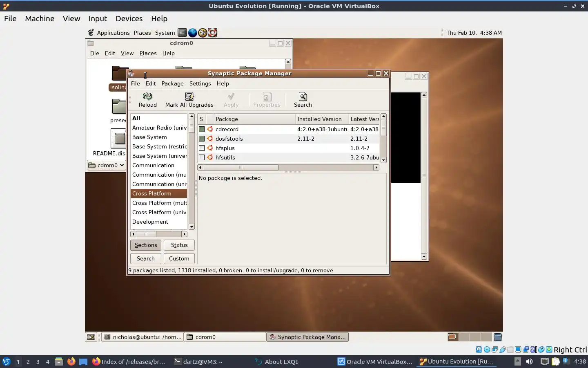
Task: Click the Ubuntu logo icon beside cdrecord
Action: (210, 129)
